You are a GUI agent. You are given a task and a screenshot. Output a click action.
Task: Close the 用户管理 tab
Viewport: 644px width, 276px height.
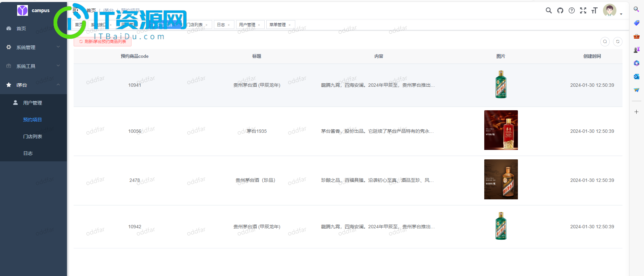pyautogui.click(x=259, y=25)
